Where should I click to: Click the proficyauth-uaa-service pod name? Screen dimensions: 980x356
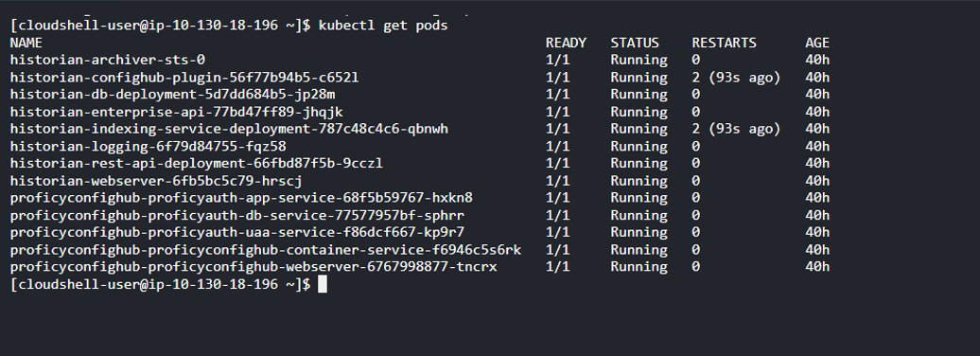236,232
